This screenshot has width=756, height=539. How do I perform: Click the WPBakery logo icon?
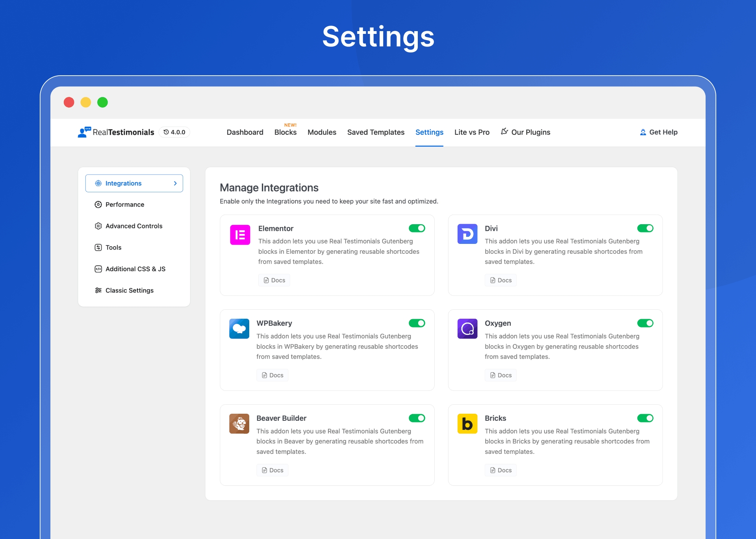click(239, 329)
